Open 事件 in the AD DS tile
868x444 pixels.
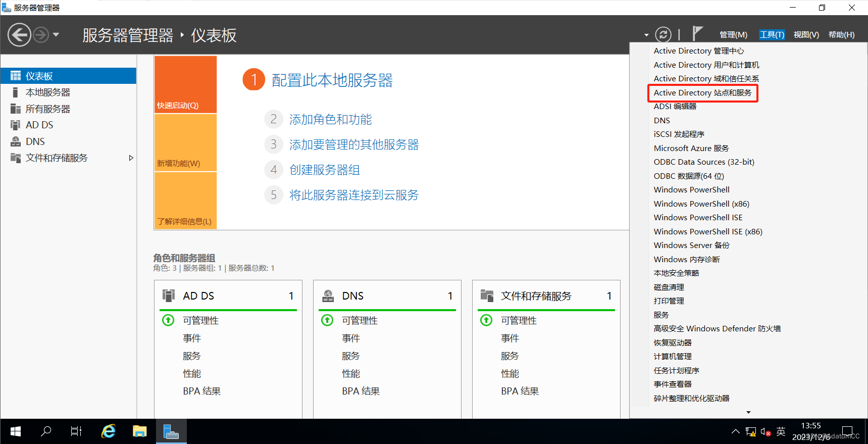[192, 338]
